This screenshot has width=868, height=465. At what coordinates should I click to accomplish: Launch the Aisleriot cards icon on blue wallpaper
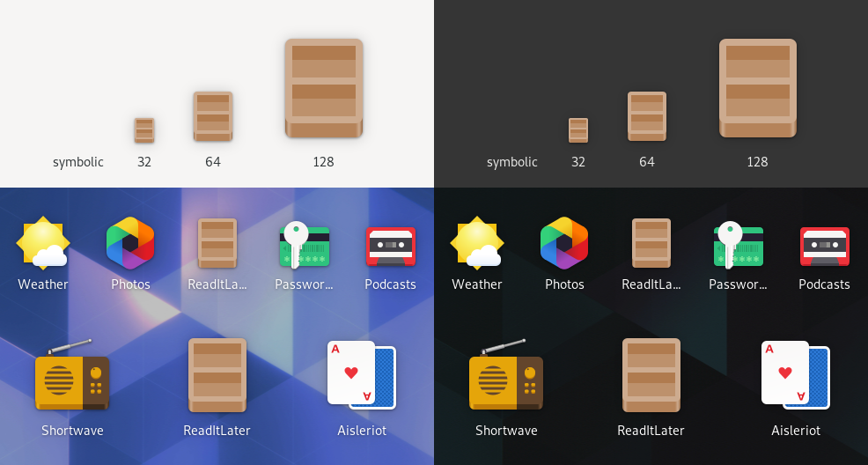click(x=362, y=375)
